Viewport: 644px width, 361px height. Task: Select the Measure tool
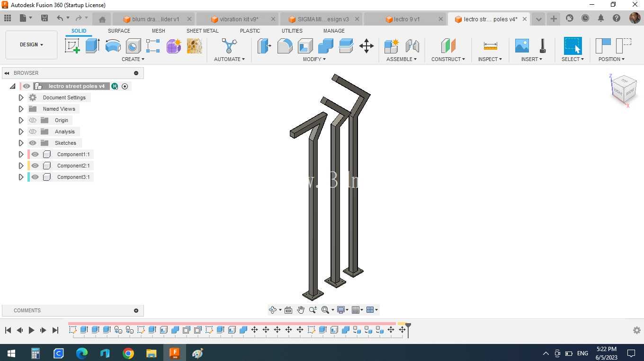[x=490, y=46]
